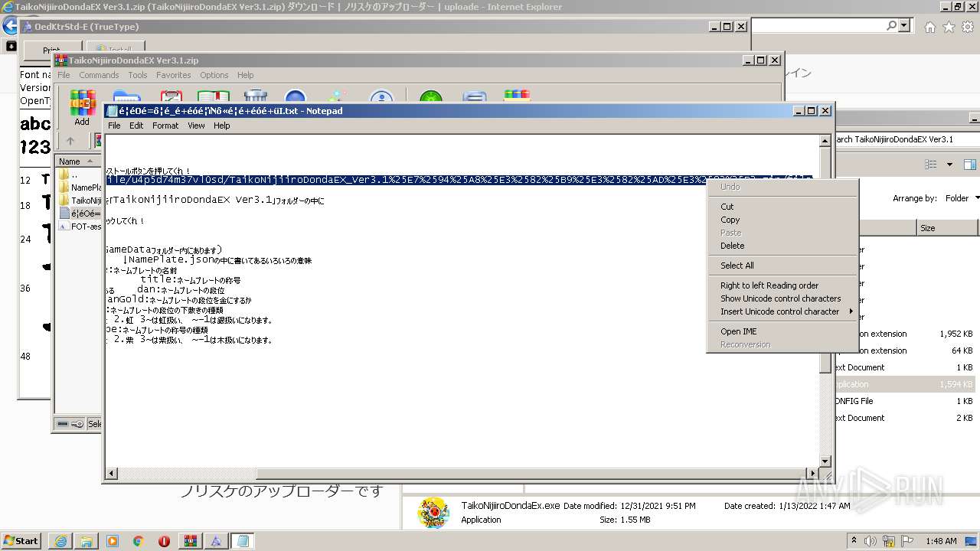Open the WinRAR Tools menu
This screenshot has width=980, height=551.
(x=138, y=75)
